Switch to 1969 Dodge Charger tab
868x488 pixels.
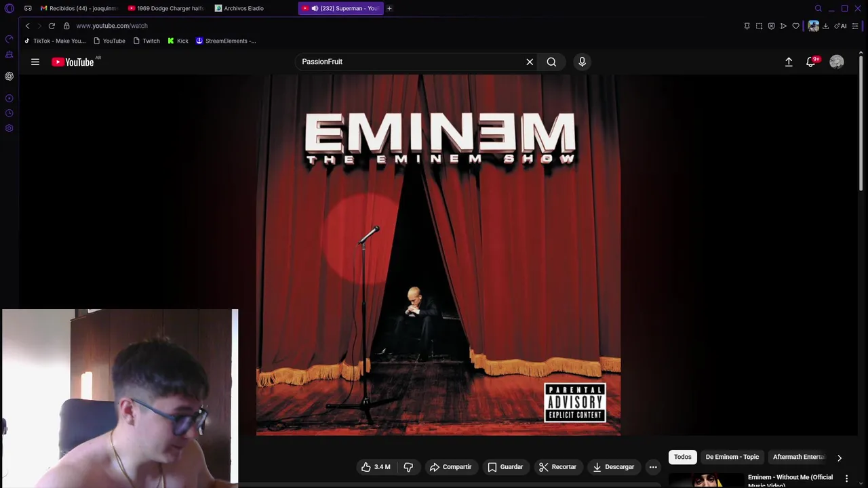pyautogui.click(x=166, y=8)
